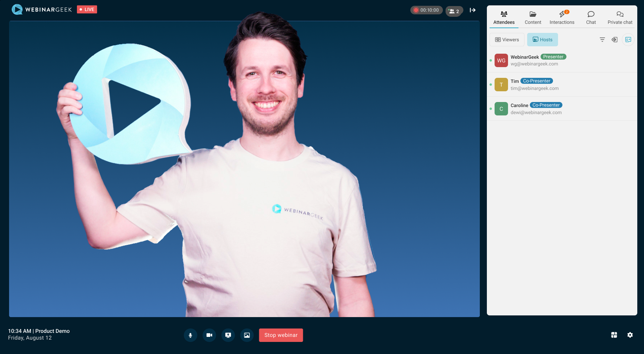Open the layout grid icon
Image resolution: width=644 pixels, height=354 pixels.
tap(614, 335)
